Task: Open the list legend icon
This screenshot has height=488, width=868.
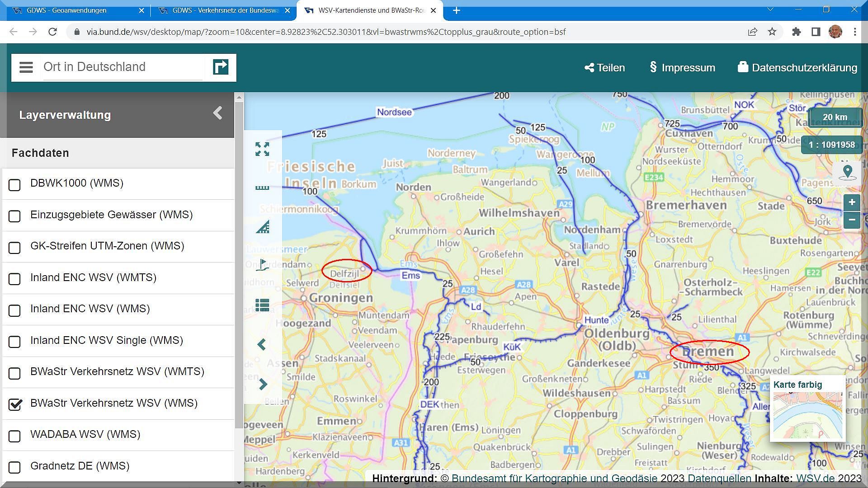Action: pos(262,305)
